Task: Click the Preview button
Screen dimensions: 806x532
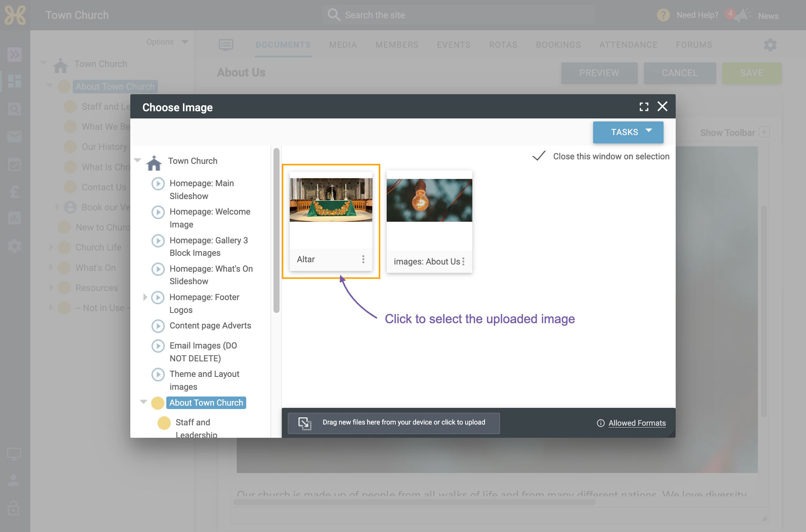Action: click(x=599, y=73)
